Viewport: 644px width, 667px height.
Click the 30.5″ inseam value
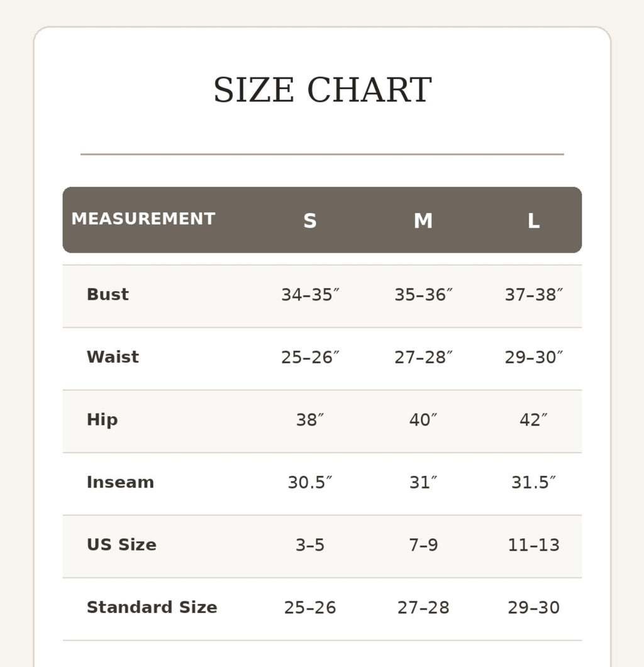[310, 482]
